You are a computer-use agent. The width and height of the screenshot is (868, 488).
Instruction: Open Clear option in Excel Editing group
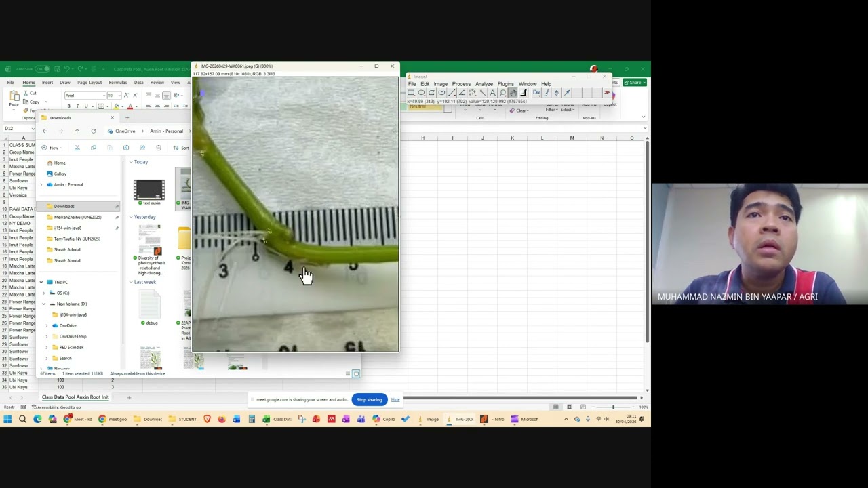point(521,110)
